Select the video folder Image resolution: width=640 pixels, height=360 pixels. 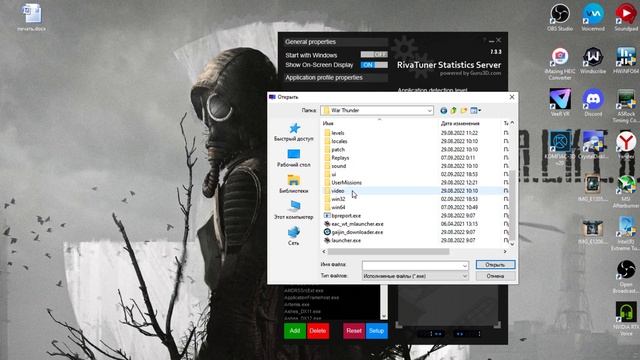(338, 191)
